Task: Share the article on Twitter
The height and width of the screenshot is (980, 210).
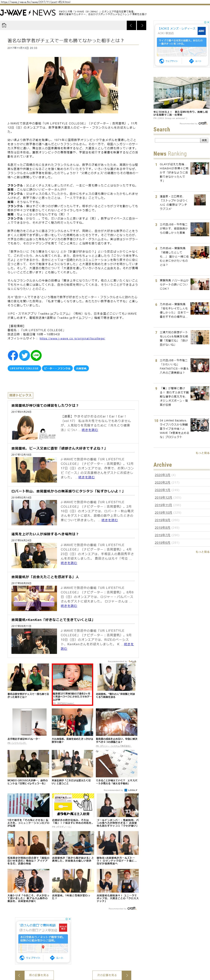Action: click(24, 355)
